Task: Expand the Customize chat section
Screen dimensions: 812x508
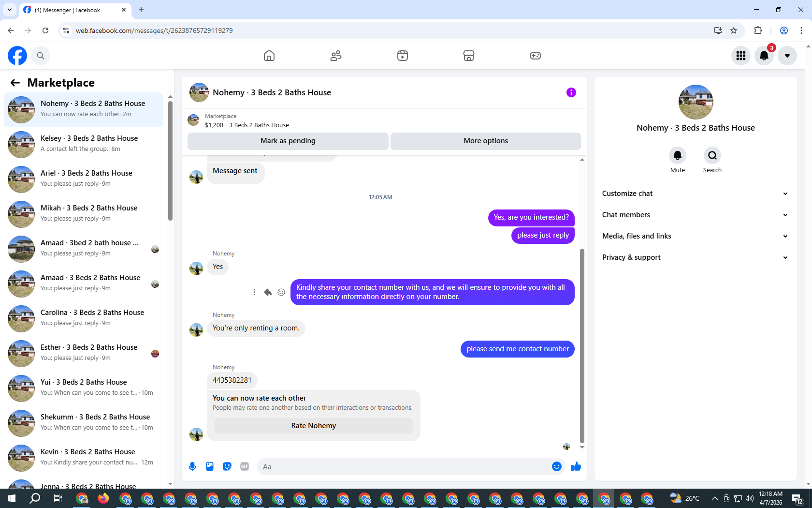Action: tap(695, 194)
